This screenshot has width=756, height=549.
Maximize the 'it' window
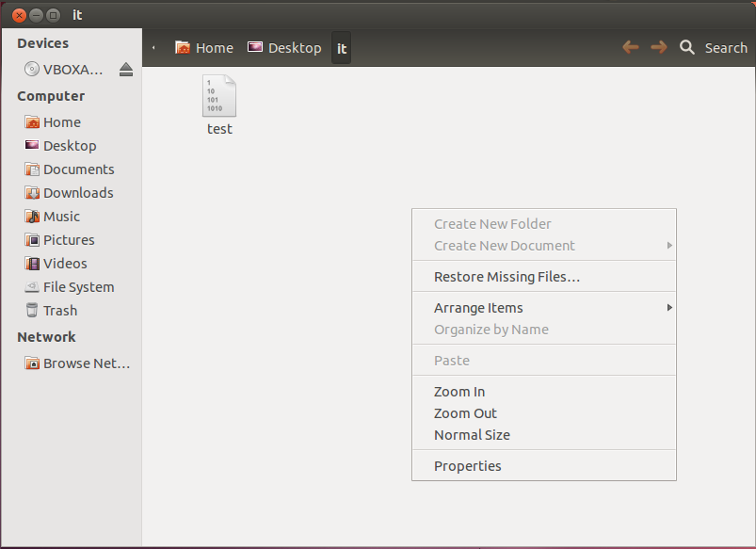click(x=53, y=15)
